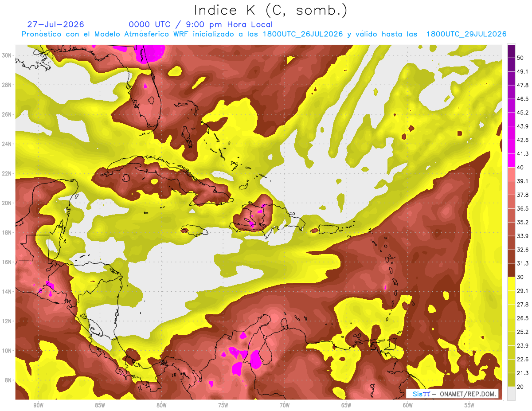Click the legend value '43.9'
This screenshot has height=411, width=532.
523,126
